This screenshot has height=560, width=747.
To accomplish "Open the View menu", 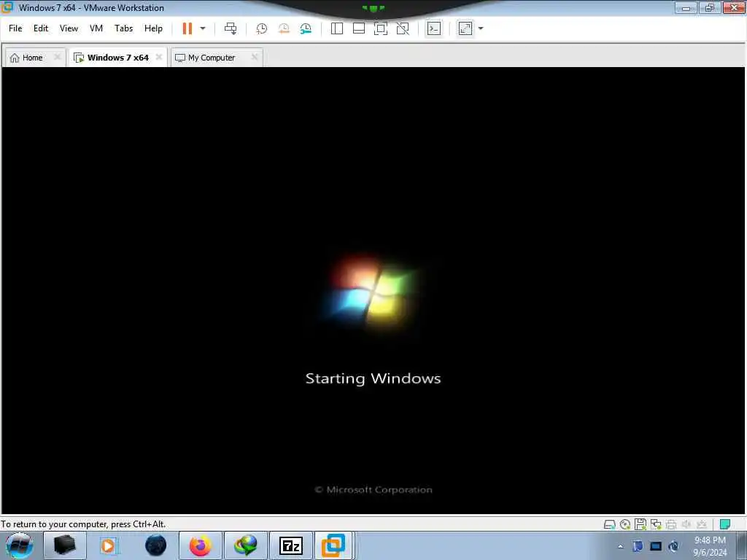I will [x=69, y=28].
